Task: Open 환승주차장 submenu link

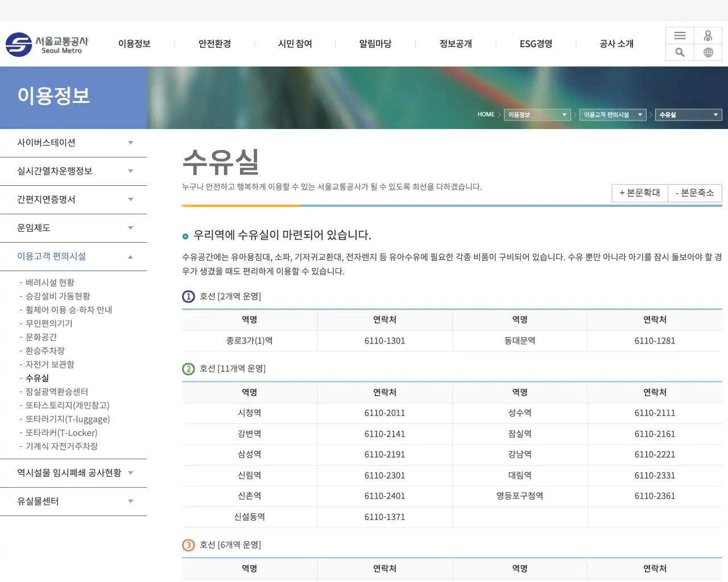Action: (45, 351)
